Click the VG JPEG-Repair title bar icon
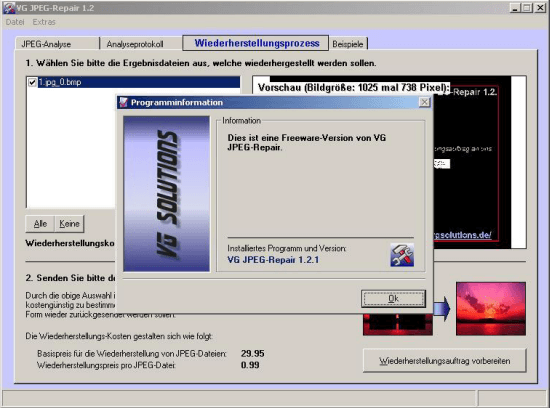The image size is (550, 408). coord(9,8)
